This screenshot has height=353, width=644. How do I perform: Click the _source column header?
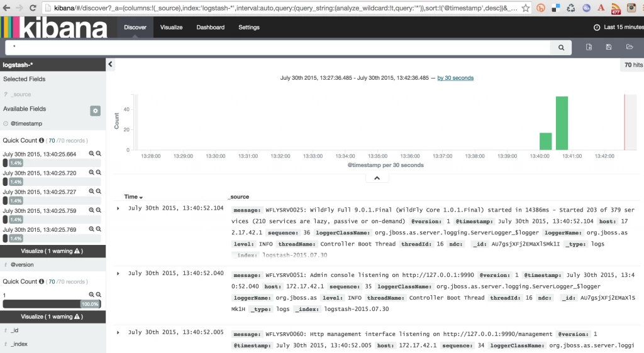[238, 197]
